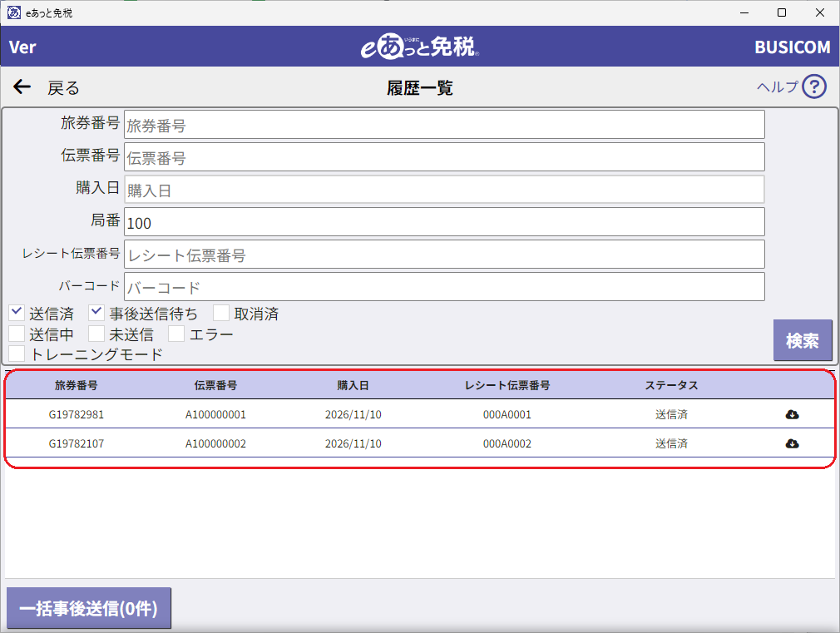Select slip number A100000002
This screenshot has width=840, height=633.
click(215, 444)
